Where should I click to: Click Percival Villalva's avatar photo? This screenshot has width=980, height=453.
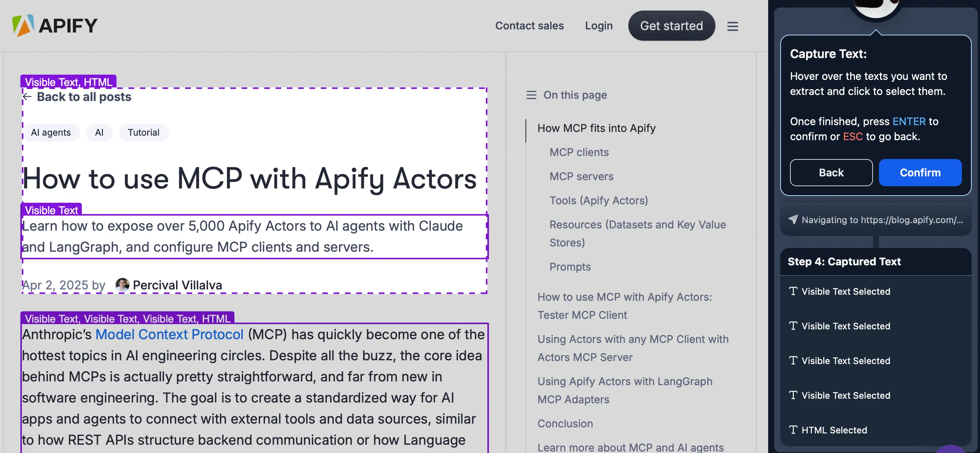pyautogui.click(x=122, y=285)
